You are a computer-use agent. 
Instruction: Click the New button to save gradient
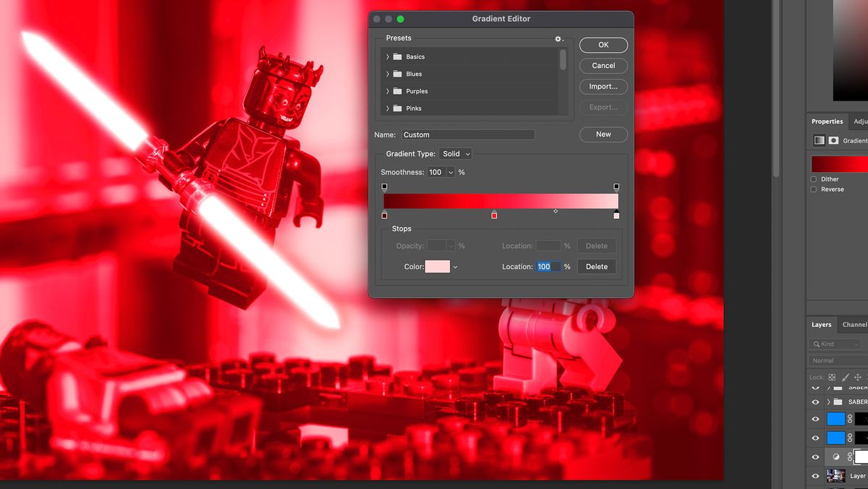coord(603,134)
